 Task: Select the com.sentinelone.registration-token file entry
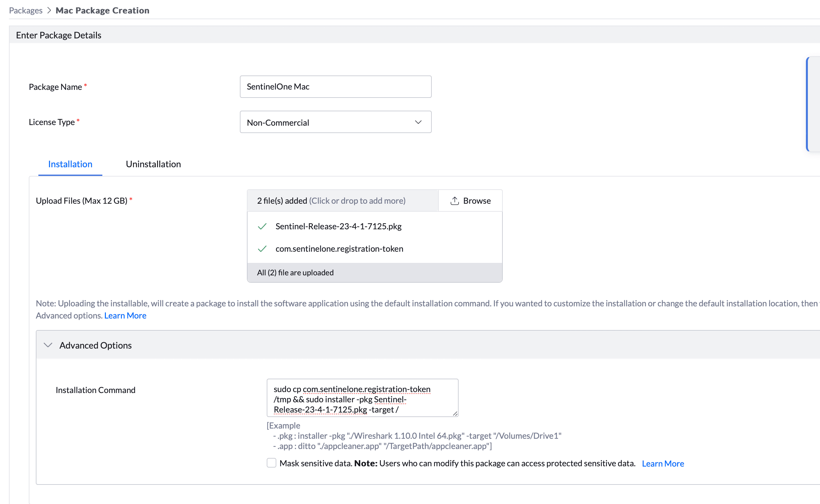pos(339,248)
